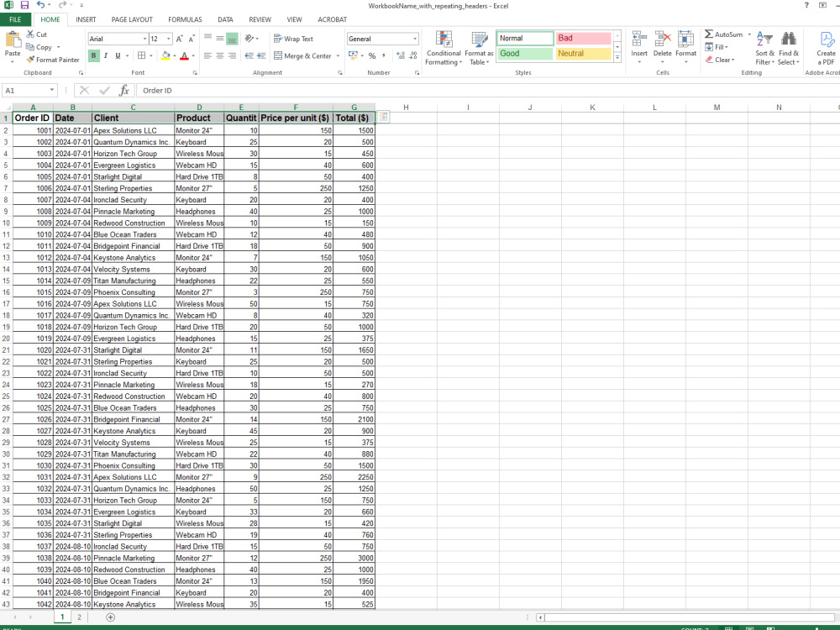Open Conditional Formatting
Screen dimensions: 840x630
[x=444, y=48]
